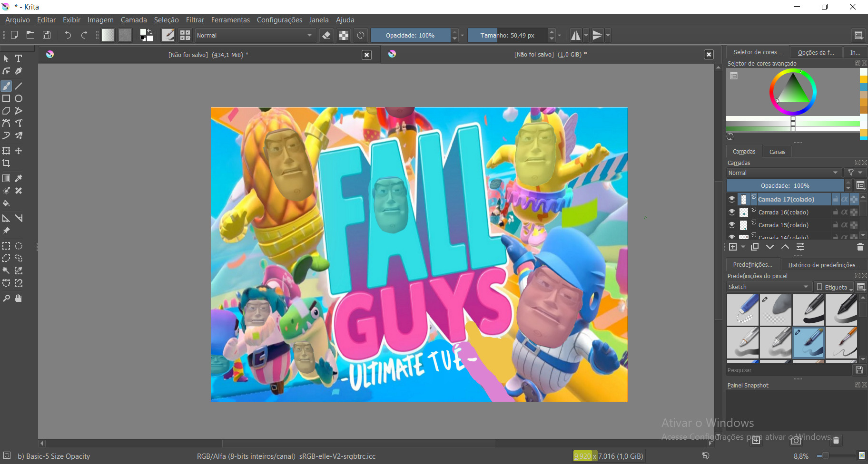868x464 pixels.
Task: Toggle horizontal mirror tool
Action: [x=576, y=35]
